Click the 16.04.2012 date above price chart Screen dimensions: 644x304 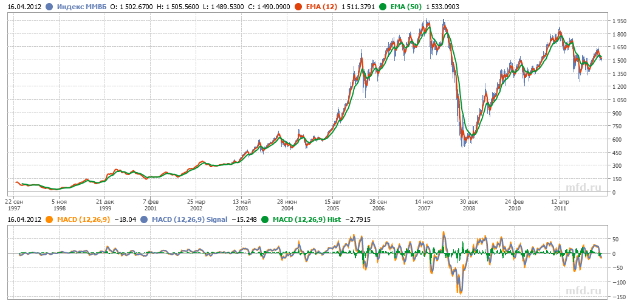click(24, 7)
